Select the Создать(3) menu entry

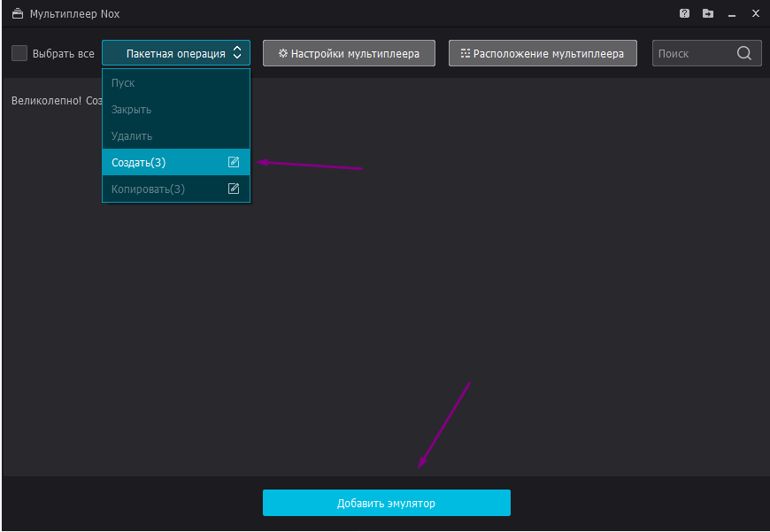pos(139,162)
